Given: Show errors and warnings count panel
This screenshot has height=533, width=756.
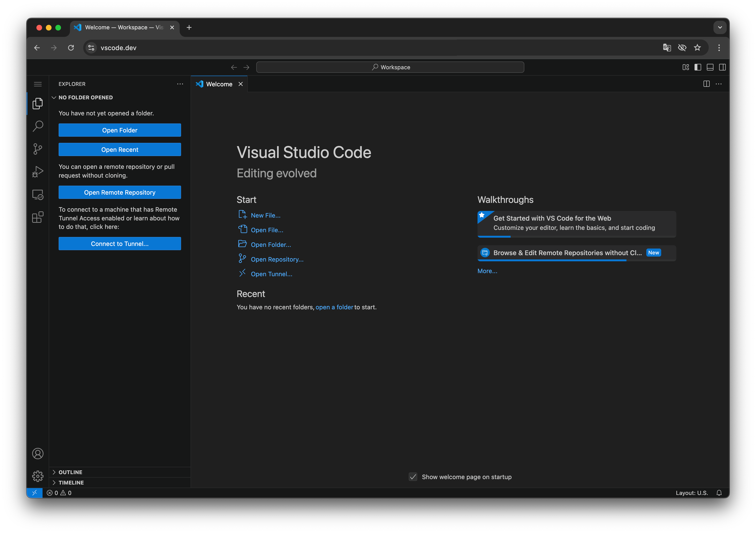Looking at the screenshot, I should coord(59,493).
